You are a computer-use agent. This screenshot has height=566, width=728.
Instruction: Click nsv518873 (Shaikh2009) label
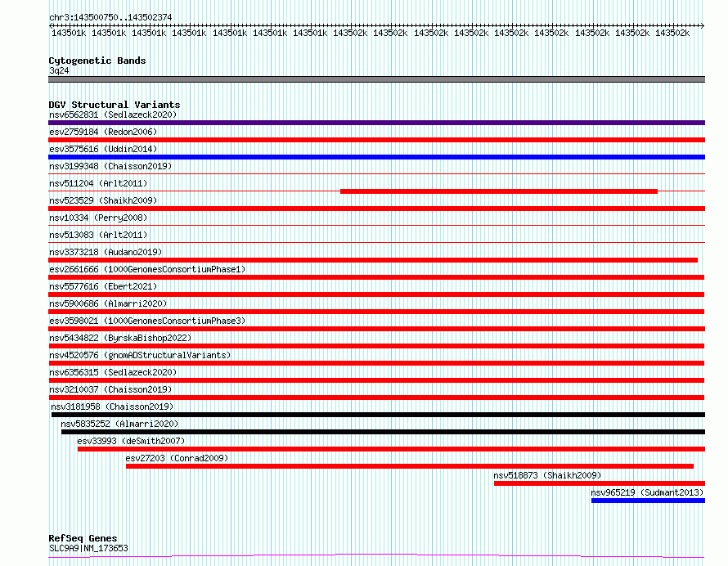[x=547, y=475]
